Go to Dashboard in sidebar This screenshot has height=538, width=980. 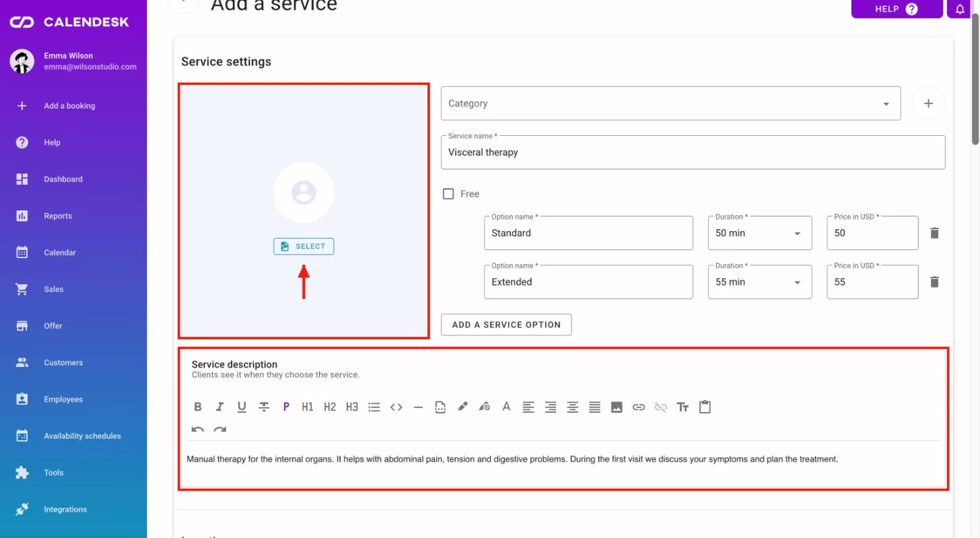pyautogui.click(x=63, y=179)
